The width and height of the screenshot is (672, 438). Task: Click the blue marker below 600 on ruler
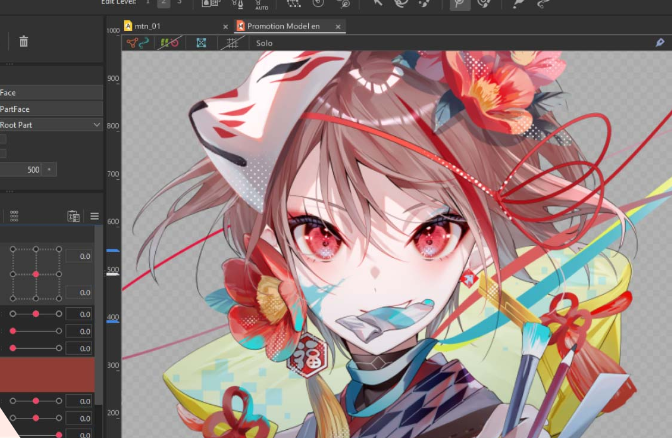[x=113, y=250]
